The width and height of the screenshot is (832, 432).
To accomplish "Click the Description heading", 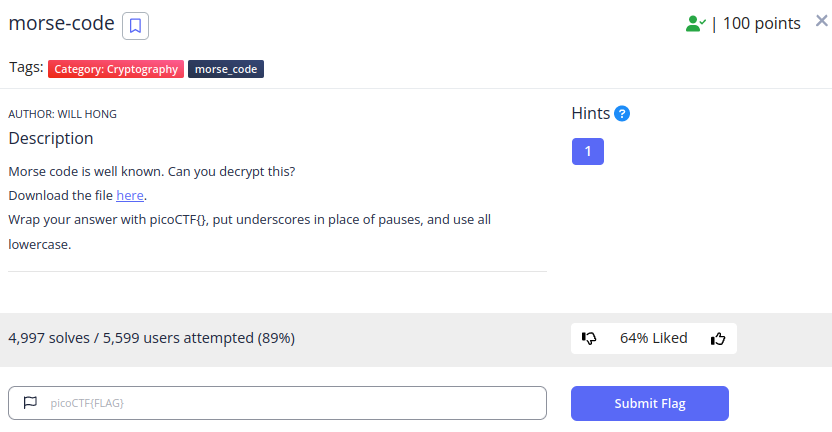I will click(x=51, y=139).
